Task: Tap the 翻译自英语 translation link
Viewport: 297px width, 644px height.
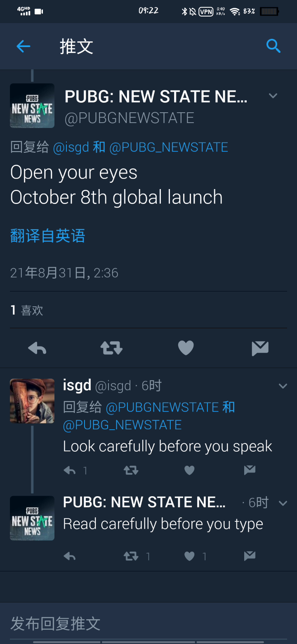Action: click(x=47, y=236)
